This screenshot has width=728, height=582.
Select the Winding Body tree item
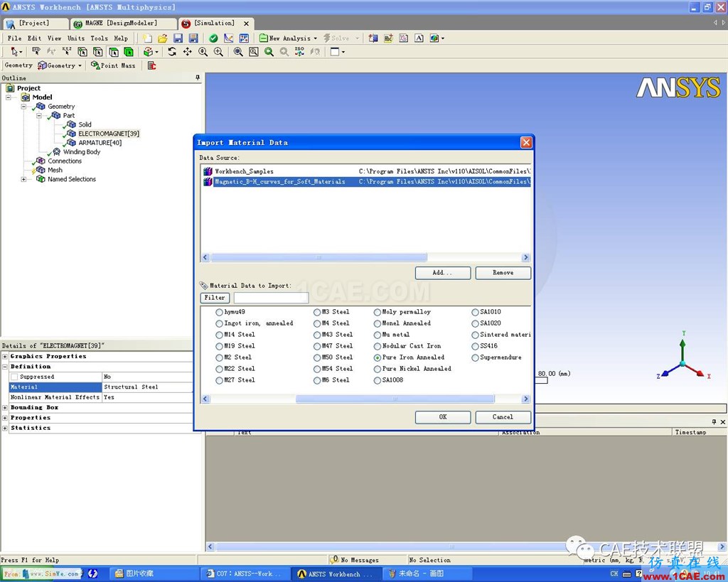point(82,152)
